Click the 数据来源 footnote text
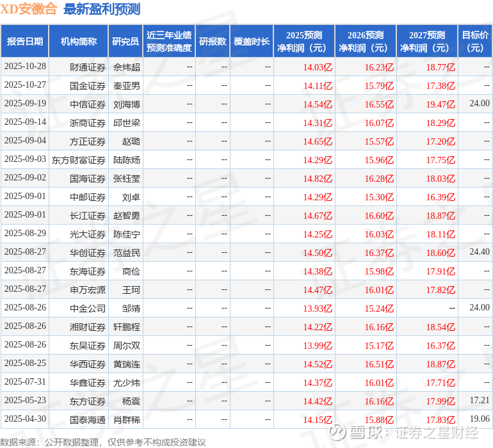The width and height of the screenshot is (493, 448). pos(103,442)
